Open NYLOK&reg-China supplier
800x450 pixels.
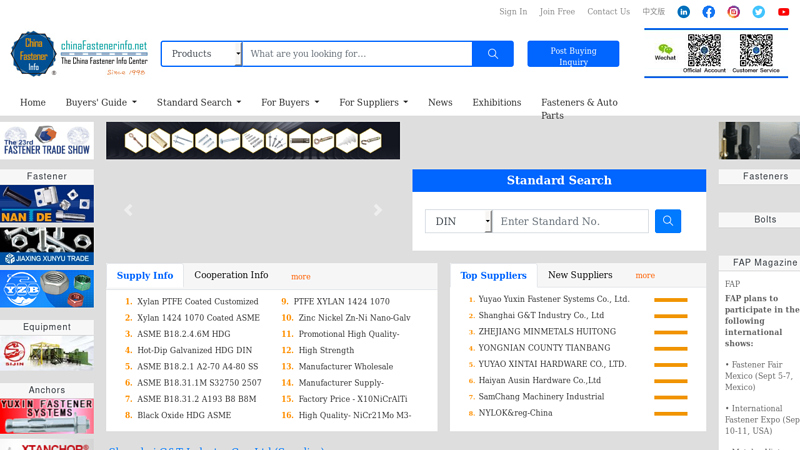(x=515, y=413)
